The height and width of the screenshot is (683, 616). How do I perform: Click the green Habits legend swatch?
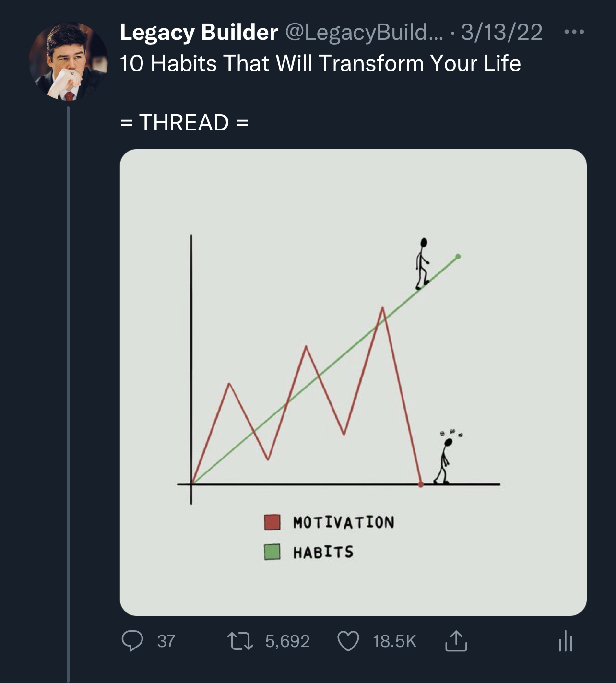pyautogui.click(x=272, y=552)
